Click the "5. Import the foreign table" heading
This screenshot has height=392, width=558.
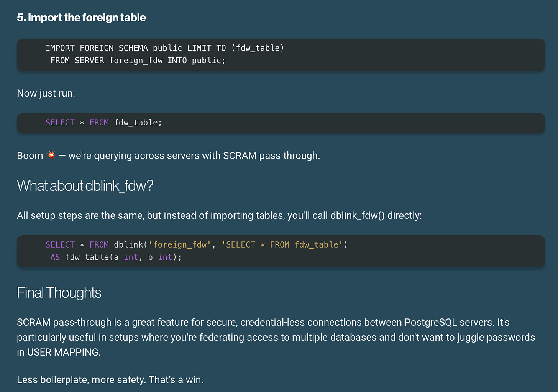pyautogui.click(x=81, y=18)
